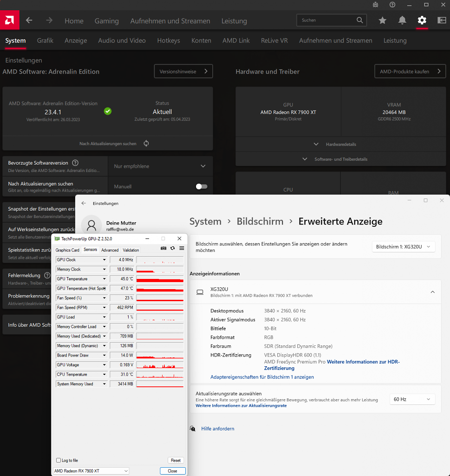Screen dimensions: 450x476
Task: Open the Bildschirm 1: XG320U dropdown
Action: pos(403,247)
